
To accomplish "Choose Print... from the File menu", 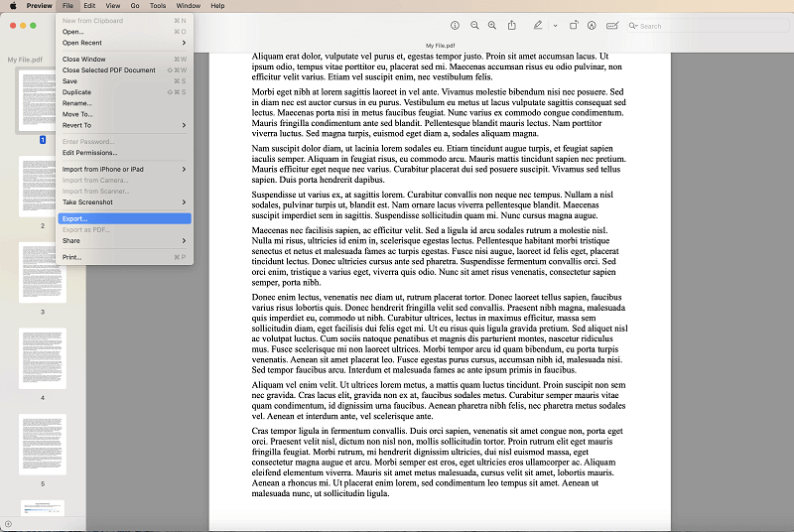I will coord(72,257).
